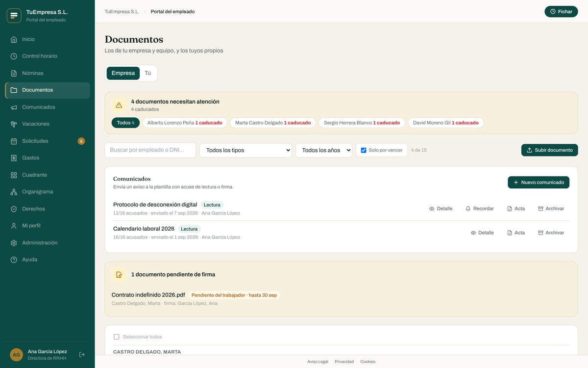Click the logout icon beside Ana García López

[x=82, y=355]
